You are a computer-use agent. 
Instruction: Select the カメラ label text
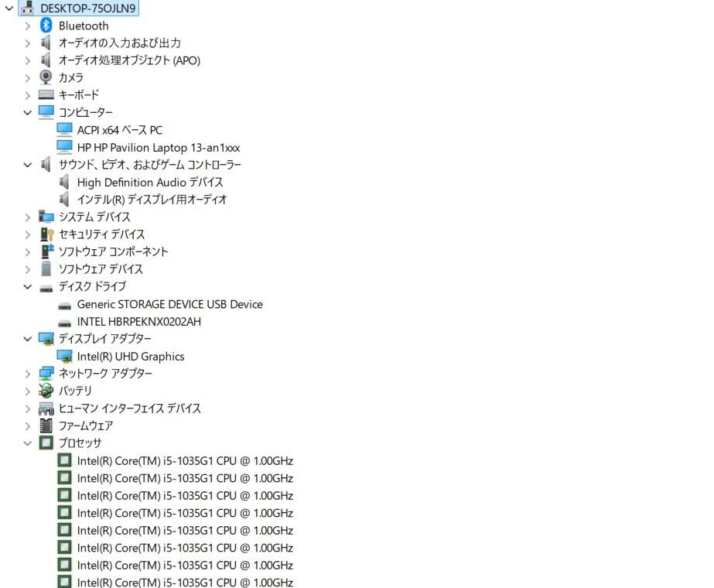click(71, 77)
